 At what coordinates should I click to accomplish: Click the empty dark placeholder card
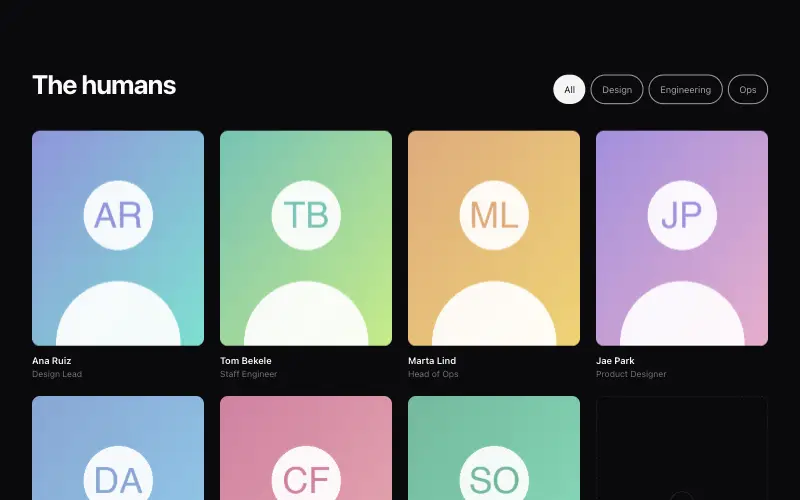pos(682,448)
